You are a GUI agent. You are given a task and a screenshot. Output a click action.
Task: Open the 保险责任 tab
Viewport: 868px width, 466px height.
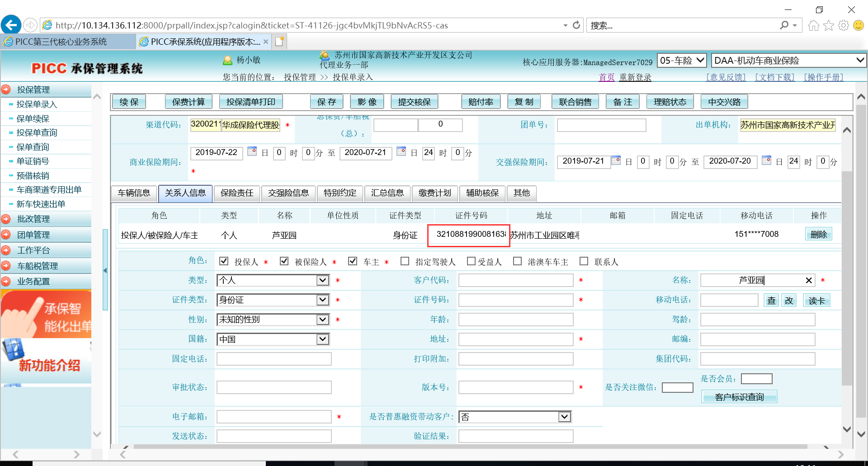point(237,193)
